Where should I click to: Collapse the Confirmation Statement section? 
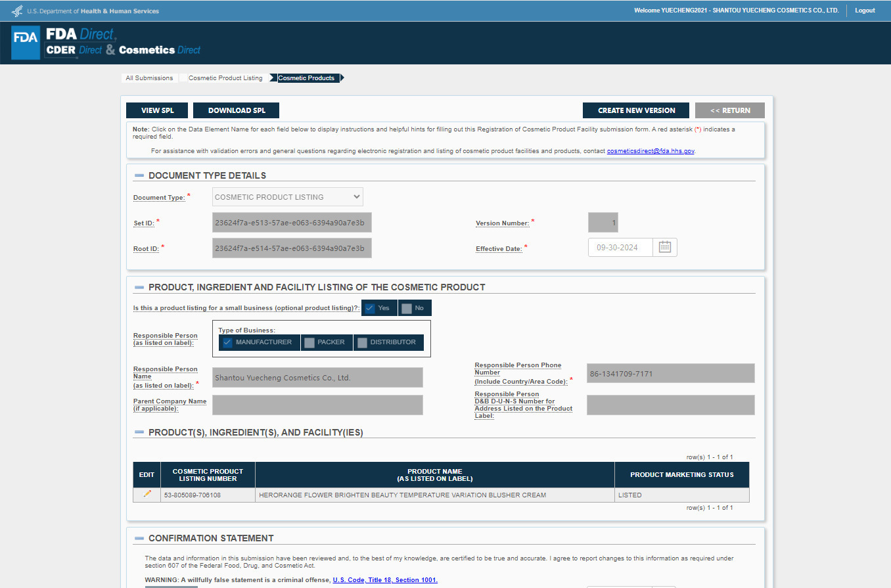click(x=139, y=538)
